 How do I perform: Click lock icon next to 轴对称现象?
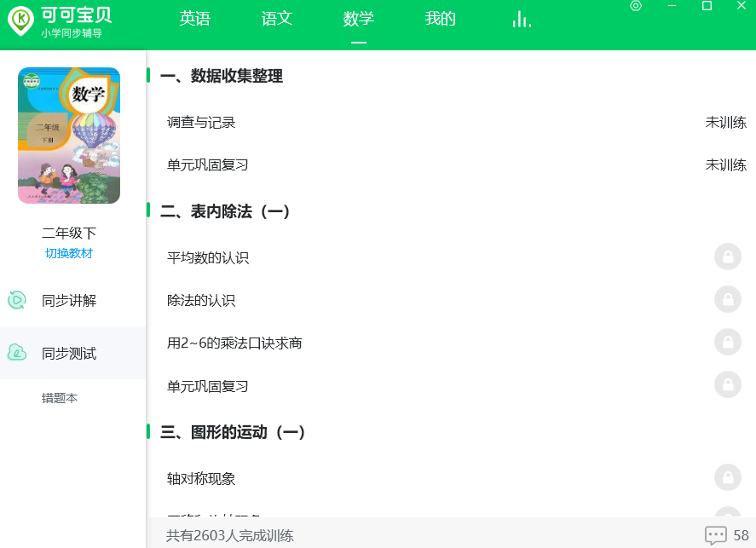point(728,477)
